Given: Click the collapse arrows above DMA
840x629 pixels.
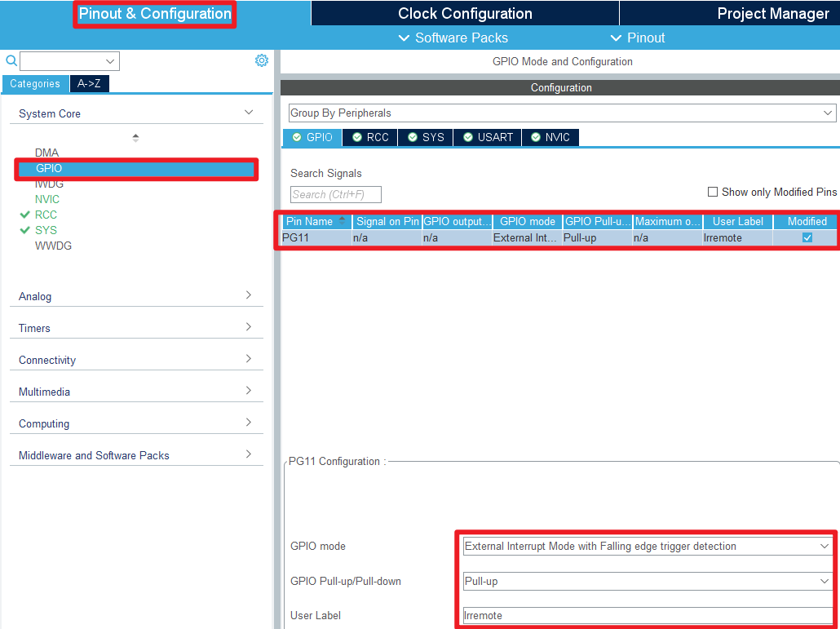Looking at the screenshot, I should click(135, 138).
